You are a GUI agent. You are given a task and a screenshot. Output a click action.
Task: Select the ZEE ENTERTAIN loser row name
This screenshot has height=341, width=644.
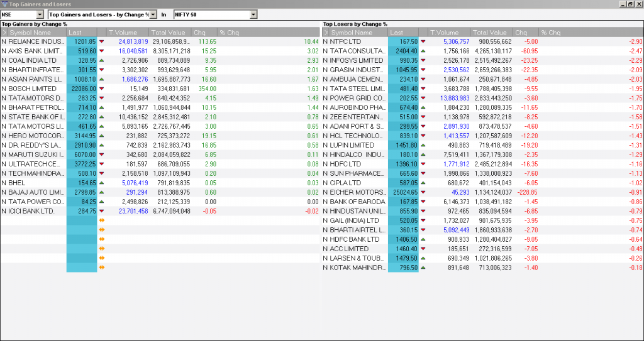tap(358, 117)
